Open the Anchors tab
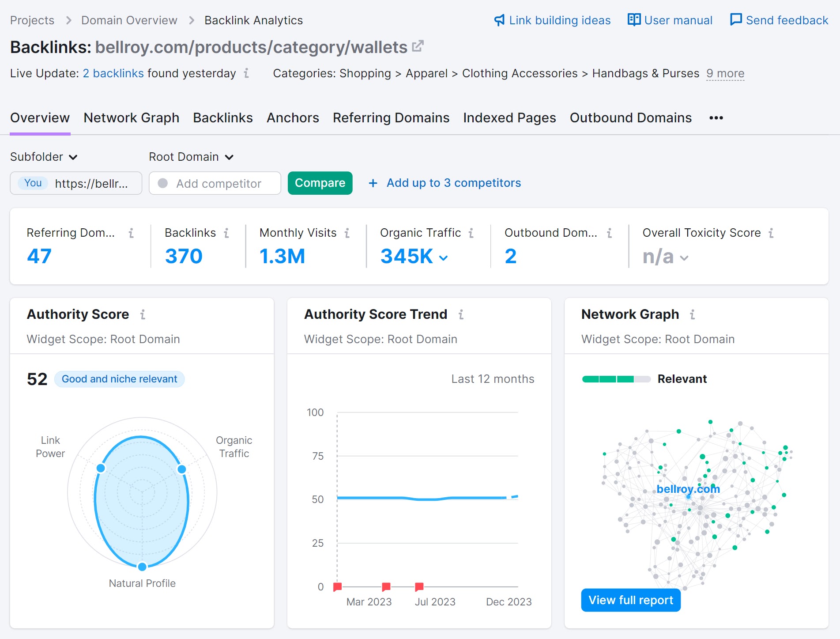 point(293,117)
